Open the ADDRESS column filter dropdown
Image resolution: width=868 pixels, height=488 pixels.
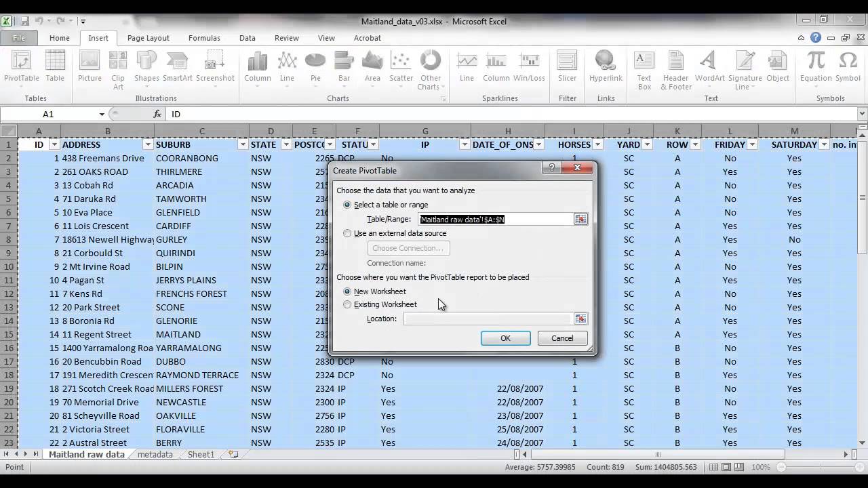point(148,145)
